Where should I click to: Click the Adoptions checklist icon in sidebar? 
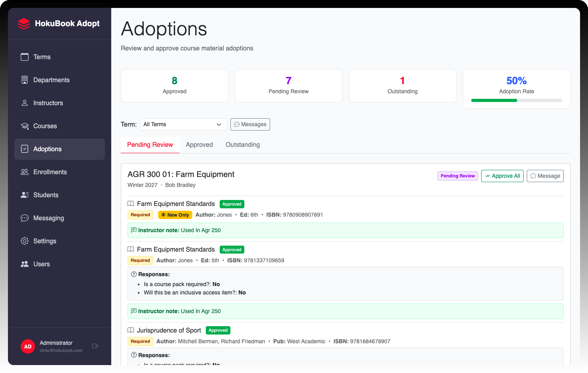point(25,149)
